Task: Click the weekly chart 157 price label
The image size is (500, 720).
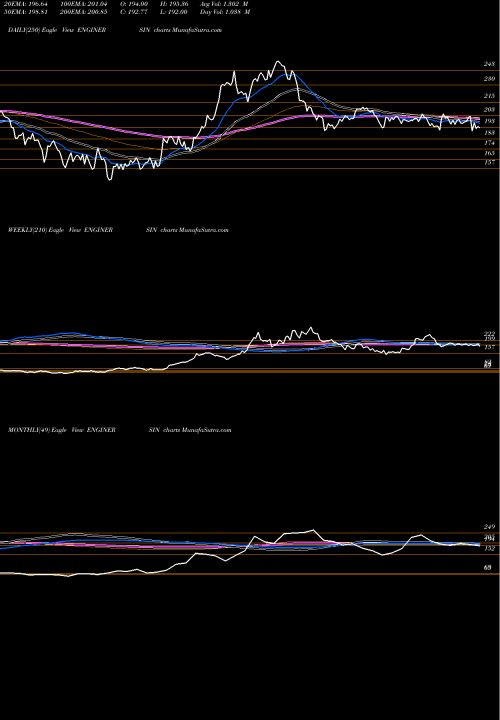Action: click(489, 348)
